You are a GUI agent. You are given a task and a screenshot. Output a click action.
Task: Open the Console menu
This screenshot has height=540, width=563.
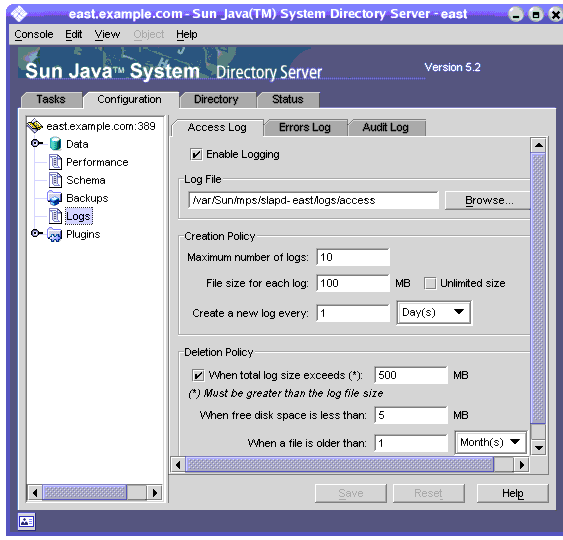tap(34, 34)
